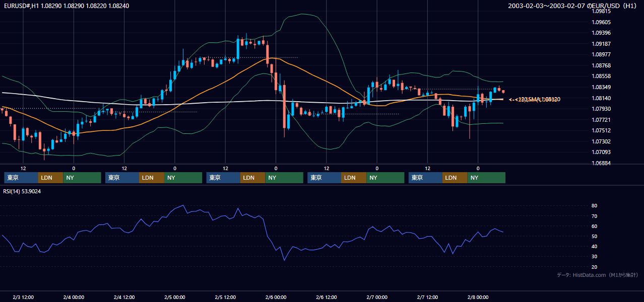The height and width of the screenshot is (302, 644).
Task: Click the 2/8 00:00 date label
Action: (478, 297)
